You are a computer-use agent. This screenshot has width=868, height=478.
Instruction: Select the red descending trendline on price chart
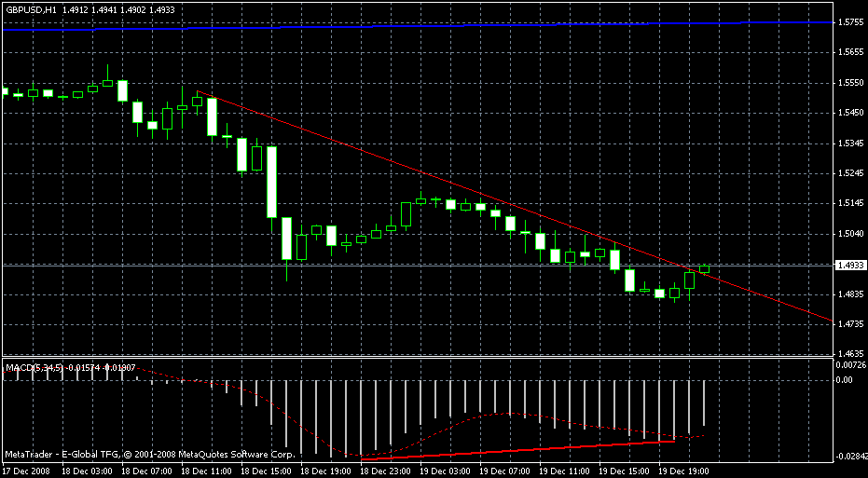click(515, 206)
